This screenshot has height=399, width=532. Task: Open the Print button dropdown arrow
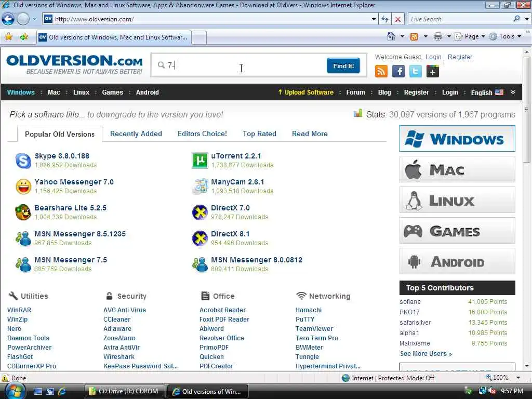pos(448,36)
